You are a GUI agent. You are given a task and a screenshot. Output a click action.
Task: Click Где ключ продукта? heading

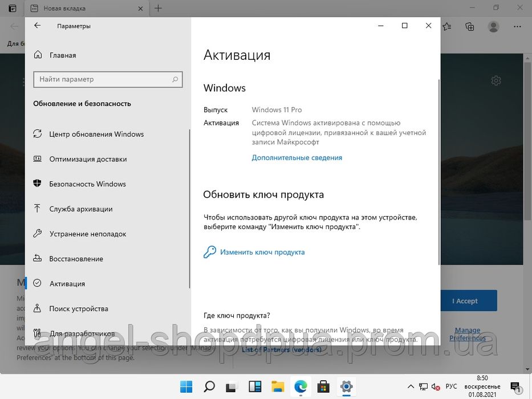tap(237, 316)
